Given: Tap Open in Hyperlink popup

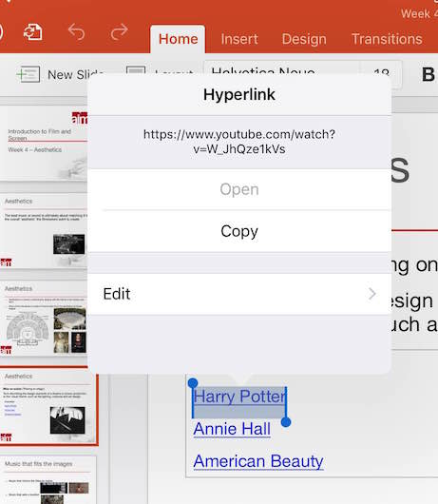Looking at the screenshot, I should (239, 189).
